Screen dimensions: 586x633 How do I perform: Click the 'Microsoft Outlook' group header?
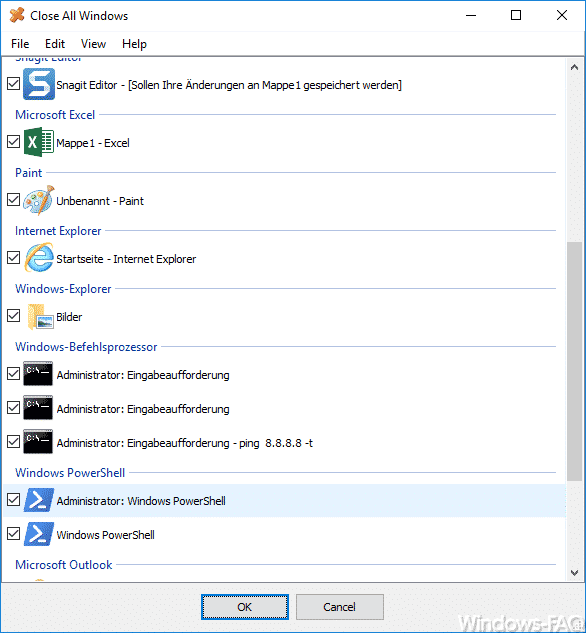64,565
